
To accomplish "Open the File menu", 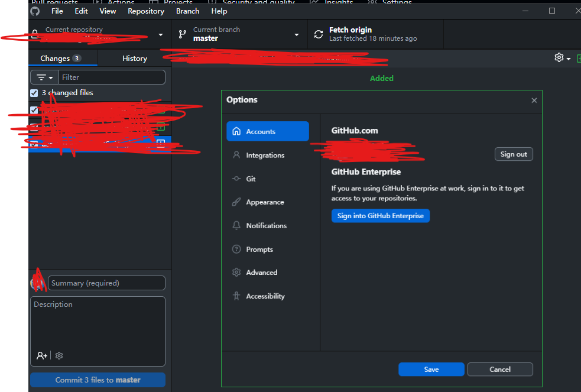I will 57,11.
